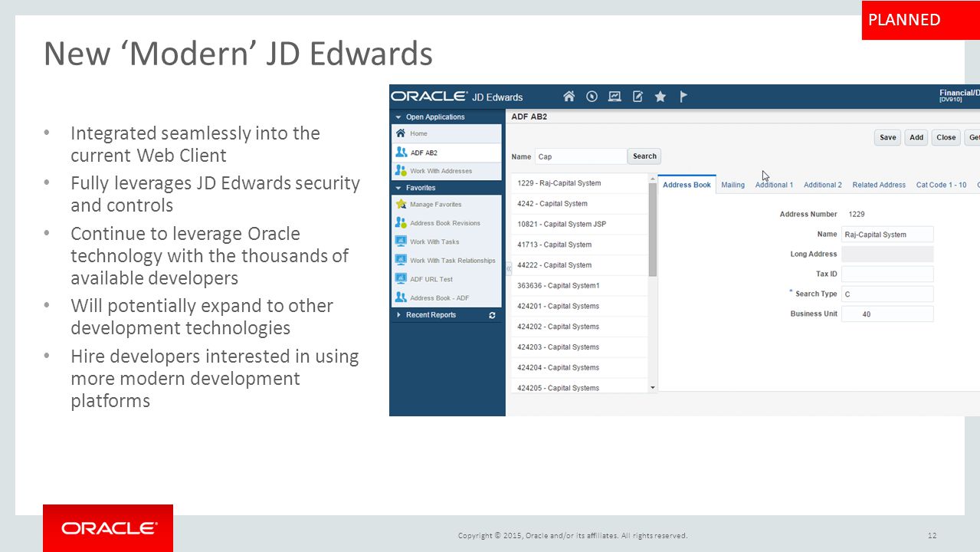This screenshot has height=552, width=980.
Task: Open the recent history clock icon
Action: (592, 97)
